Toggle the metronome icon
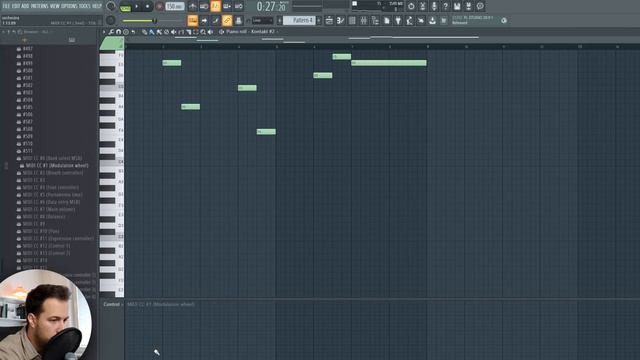The image size is (640, 360). 193,7
